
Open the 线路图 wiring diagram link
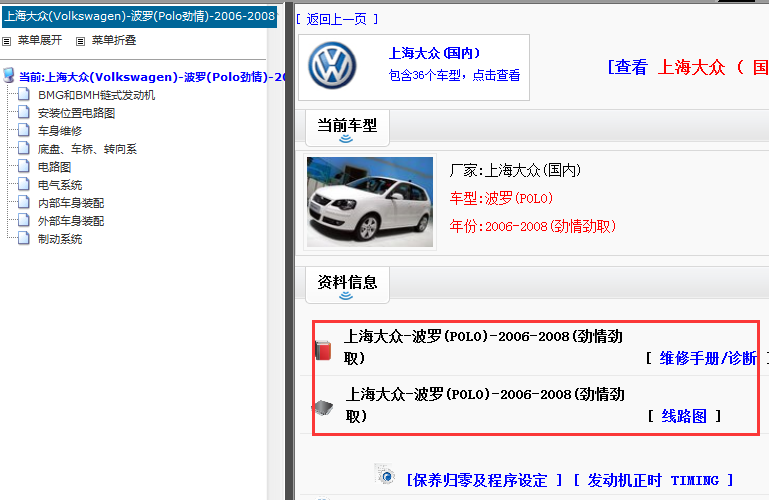coord(684,416)
